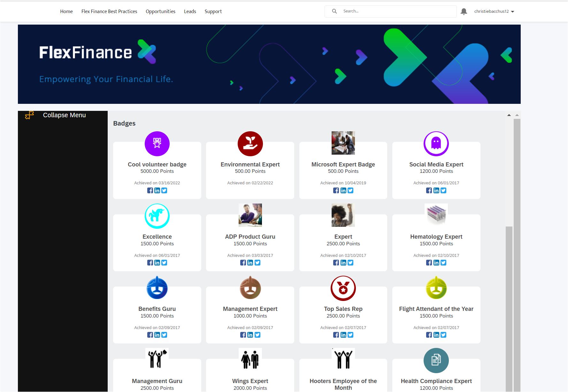Open Flex Finance Best Practices
Viewport: 568px width, 392px height.
click(x=109, y=11)
